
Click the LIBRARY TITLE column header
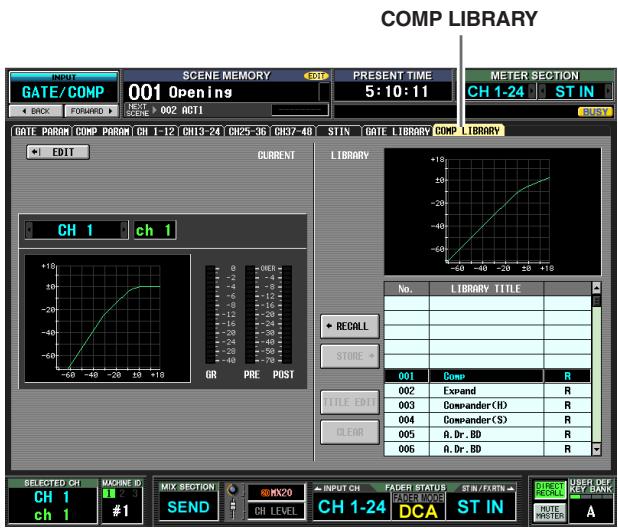[486, 289]
